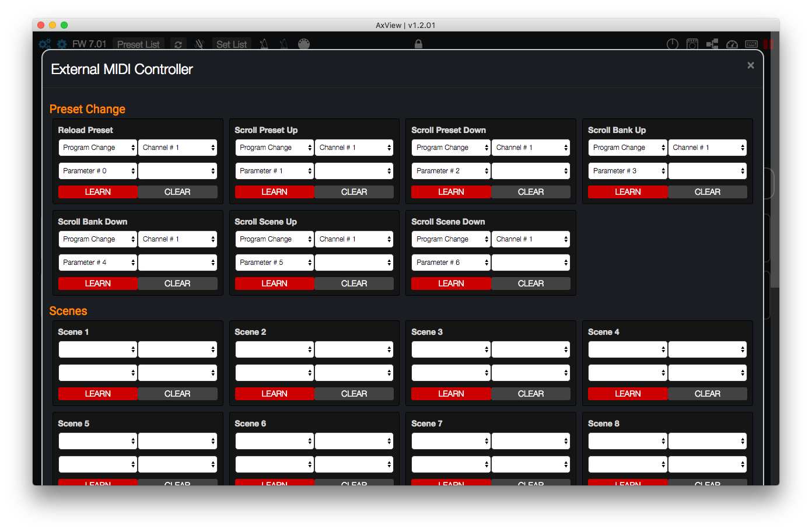Click LEARN for Scene 2
812x532 pixels.
point(274,394)
